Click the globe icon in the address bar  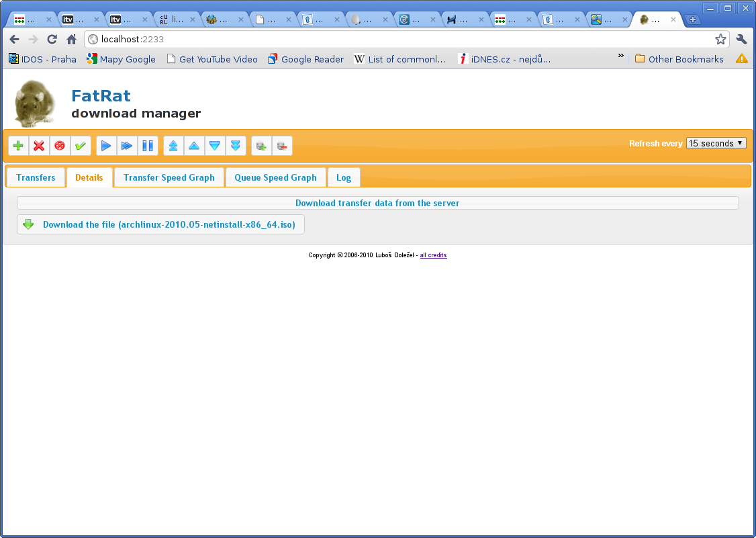click(93, 39)
